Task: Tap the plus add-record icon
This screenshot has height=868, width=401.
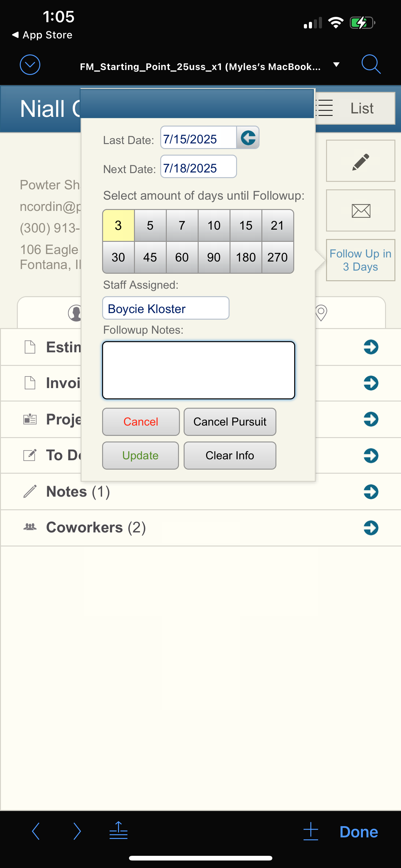Action: [310, 831]
